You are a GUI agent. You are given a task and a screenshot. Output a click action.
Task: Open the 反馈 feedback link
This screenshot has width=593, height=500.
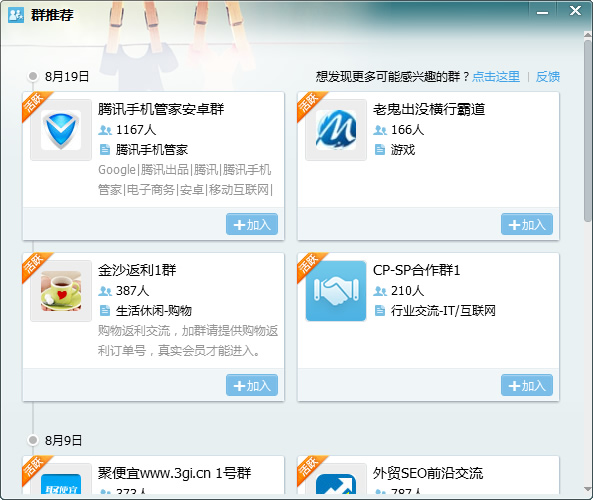(548, 77)
